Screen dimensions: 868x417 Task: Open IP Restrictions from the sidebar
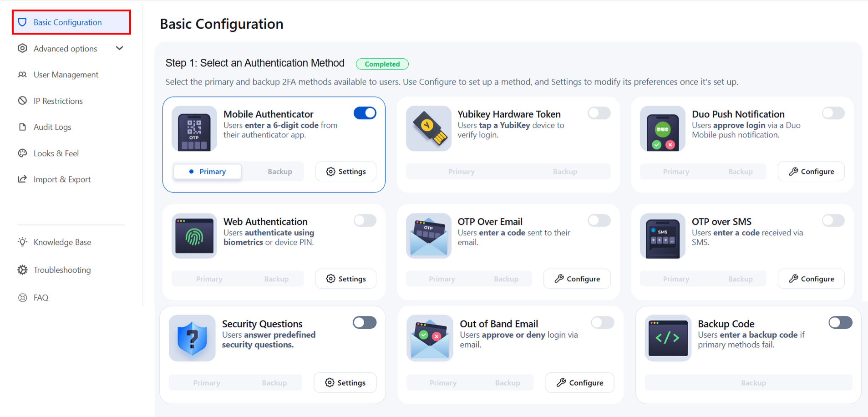point(58,101)
